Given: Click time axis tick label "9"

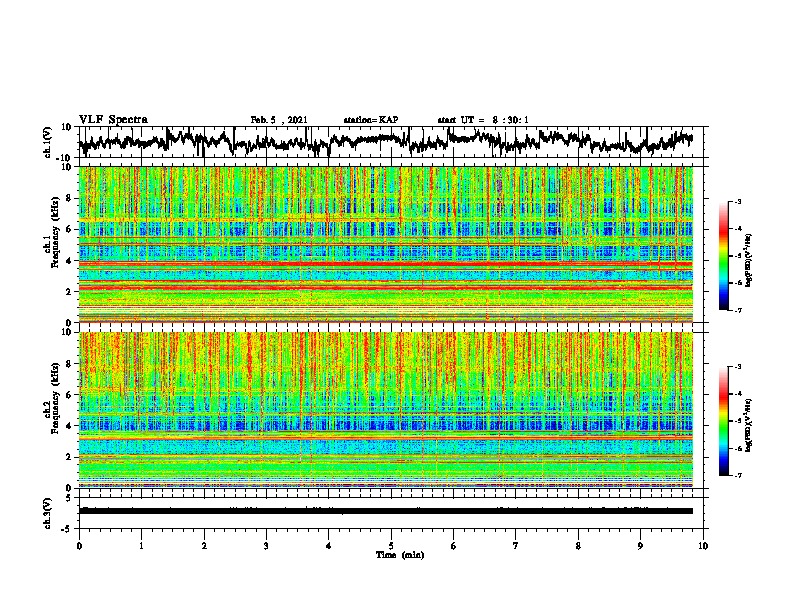Looking at the screenshot, I should (x=640, y=546).
